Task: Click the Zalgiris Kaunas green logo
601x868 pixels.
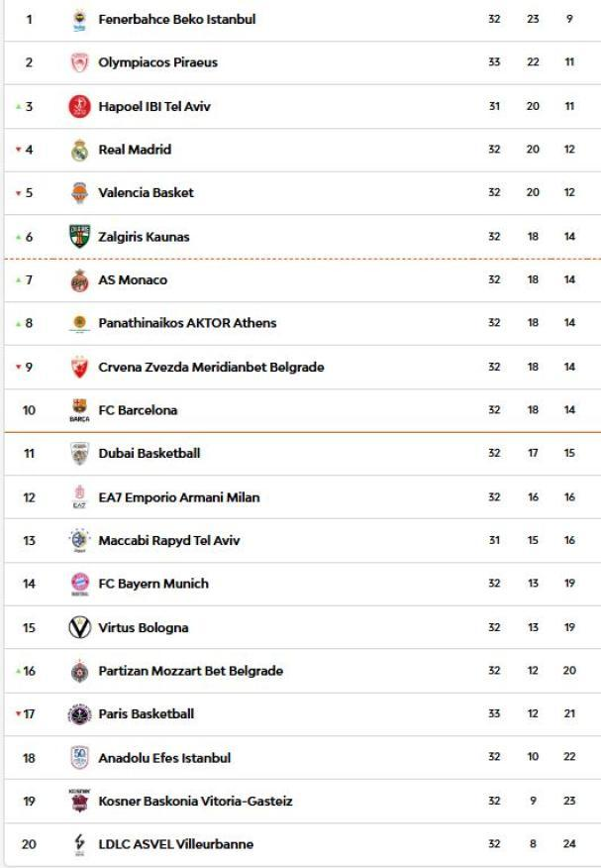Action: coord(79,237)
